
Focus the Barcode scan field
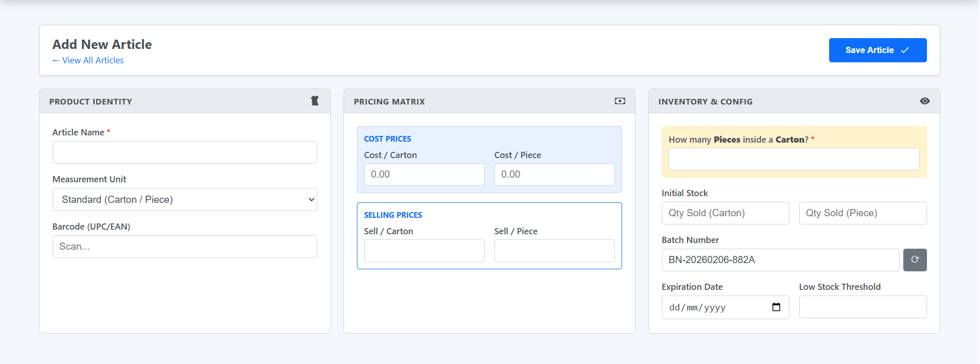click(x=185, y=247)
